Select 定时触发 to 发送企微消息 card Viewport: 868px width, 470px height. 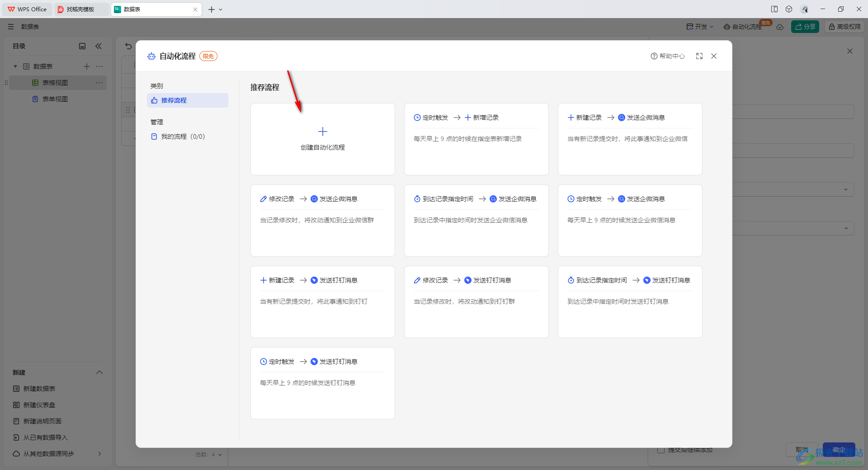[x=630, y=221]
